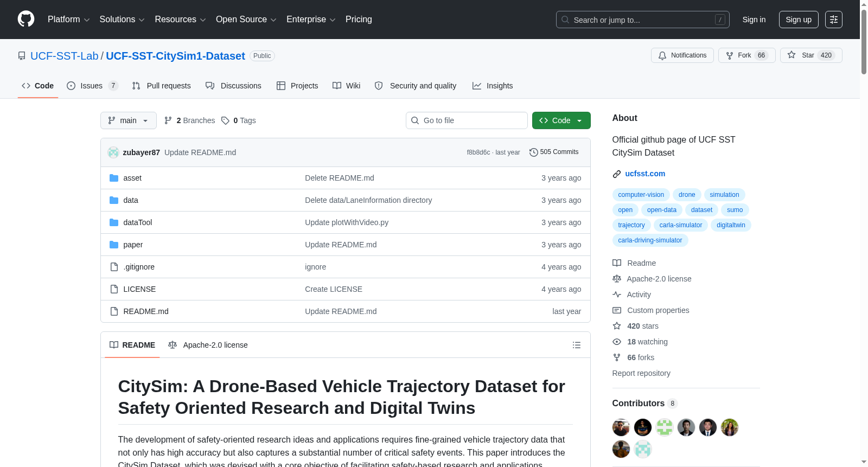Image resolution: width=868 pixels, height=467 pixels.
Task: Open the data folder icon
Action: [x=114, y=200]
